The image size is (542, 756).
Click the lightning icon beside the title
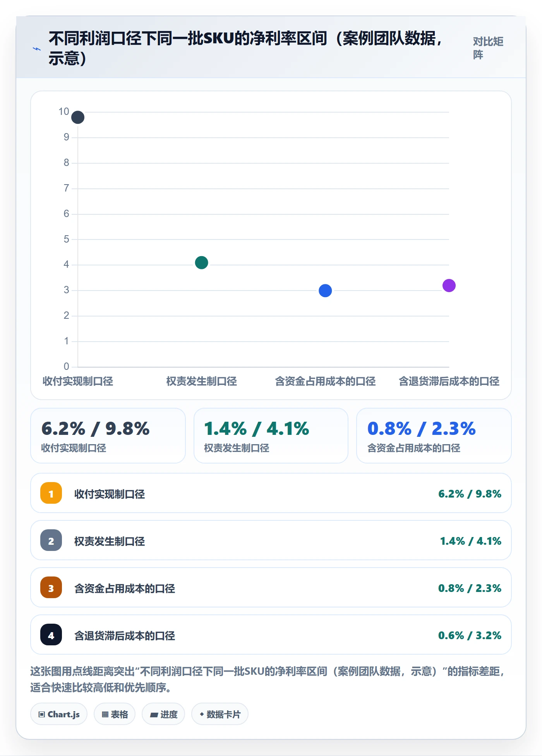[36, 49]
